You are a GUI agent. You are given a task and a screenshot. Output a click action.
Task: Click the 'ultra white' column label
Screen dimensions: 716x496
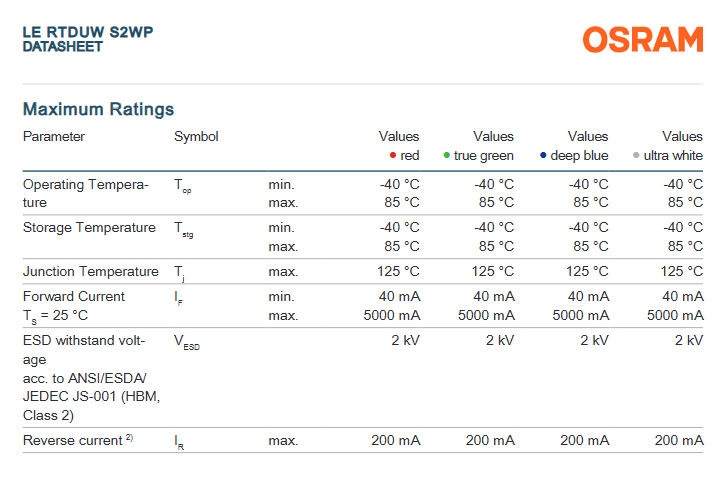pos(673,156)
